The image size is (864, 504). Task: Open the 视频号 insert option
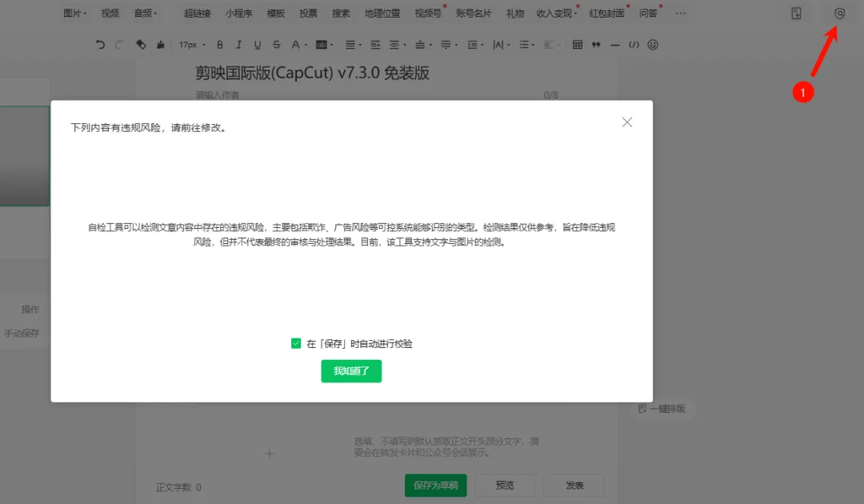[427, 14]
